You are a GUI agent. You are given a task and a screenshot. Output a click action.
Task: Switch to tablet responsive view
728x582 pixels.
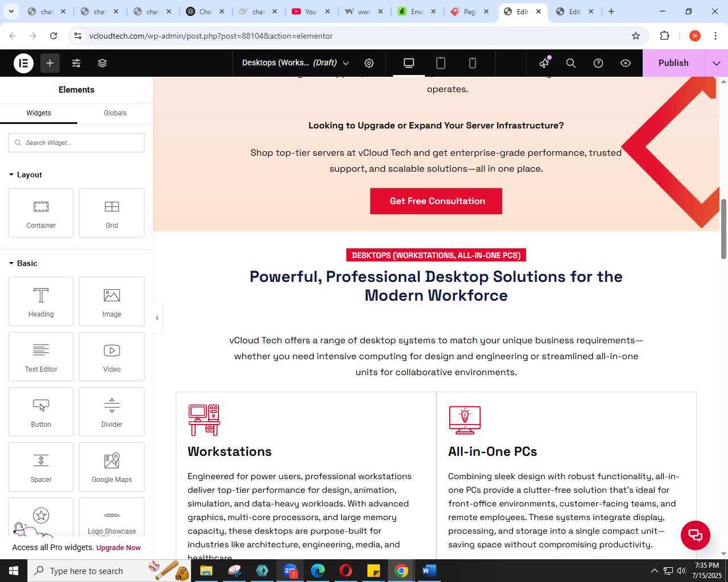(441, 63)
